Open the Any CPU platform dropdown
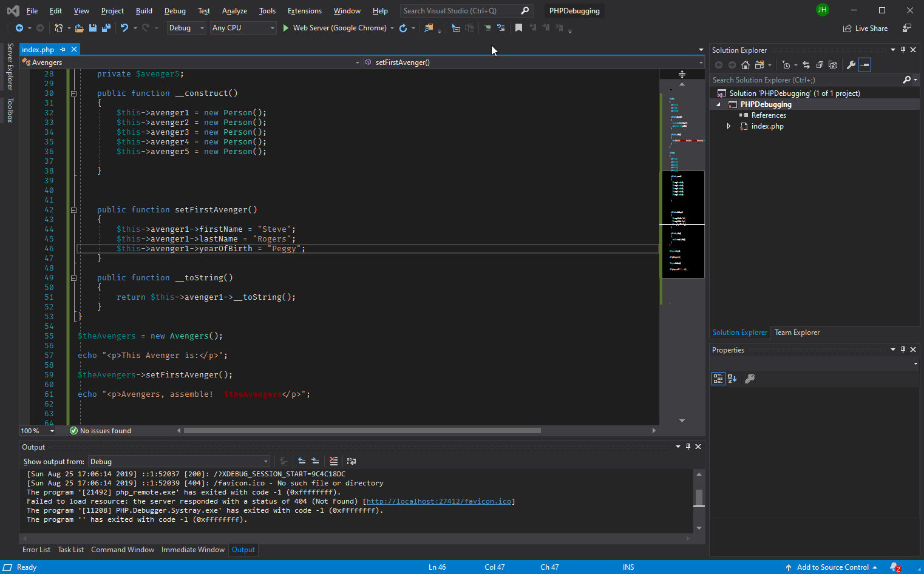Screen dimensions: 924x574 (243, 28)
